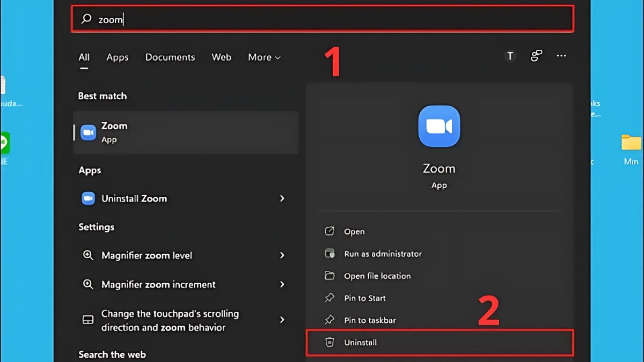This screenshot has height=362, width=644.
Task: Open the yellow folder on the desktop
Action: click(x=631, y=143)
